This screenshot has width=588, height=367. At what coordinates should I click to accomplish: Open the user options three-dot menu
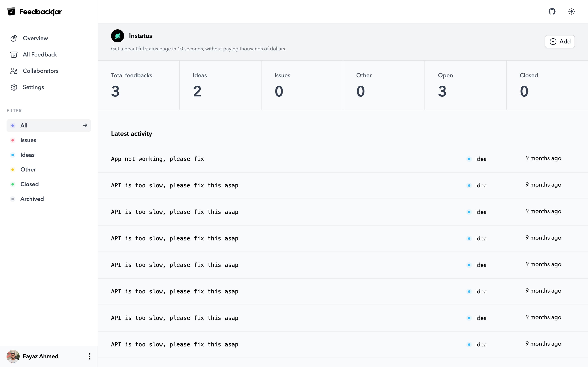[89, 356]
